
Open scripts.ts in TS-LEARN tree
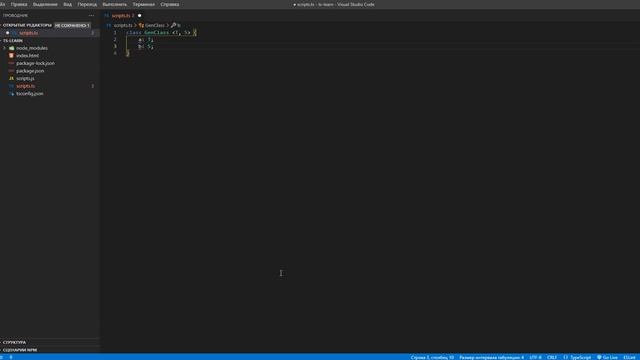click(25, 86)
